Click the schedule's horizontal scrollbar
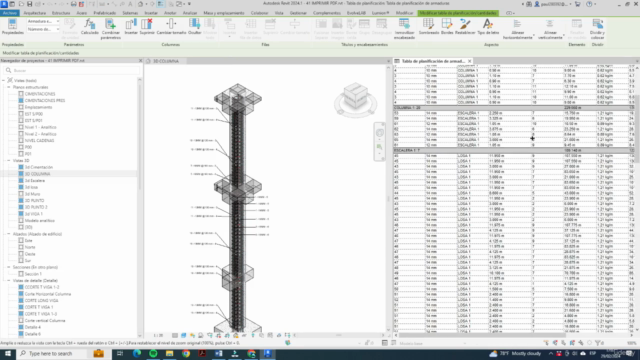The image size is (640, 360). [x=482, y=336]
